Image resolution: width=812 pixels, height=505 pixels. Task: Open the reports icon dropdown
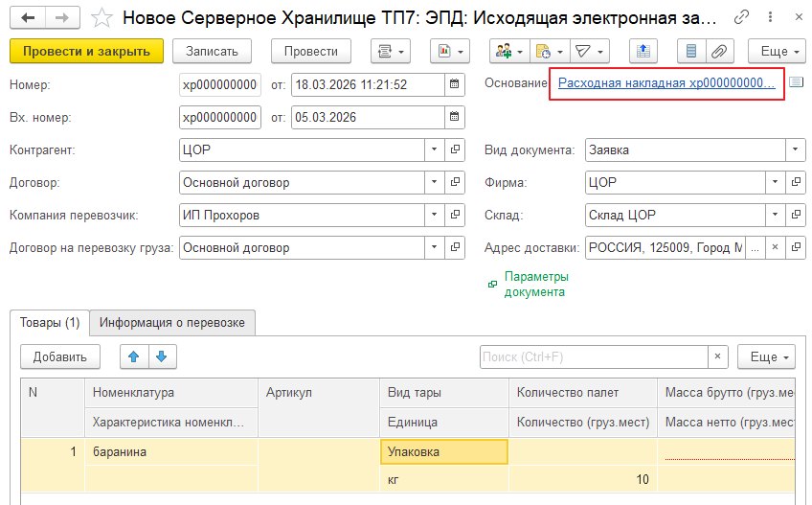(449, 52)
